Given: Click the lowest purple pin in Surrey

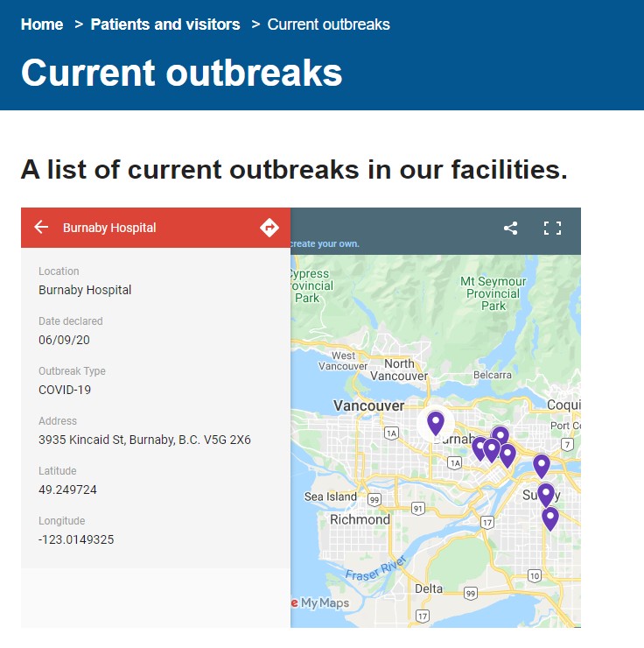Looking at the screenshot, I should tap(549, 519).
